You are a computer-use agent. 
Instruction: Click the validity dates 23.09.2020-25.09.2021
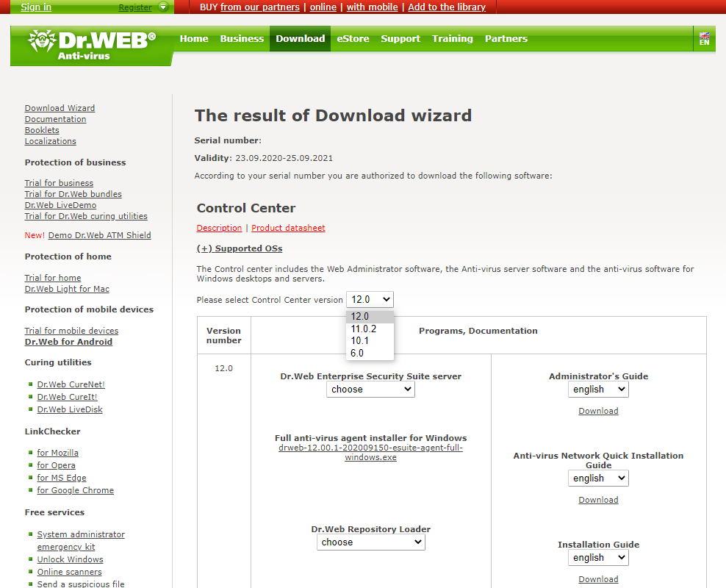[284, 158]
